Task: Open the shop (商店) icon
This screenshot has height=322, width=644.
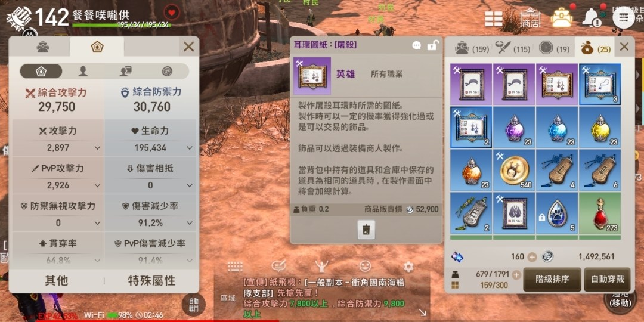Action: click(x=530, y=17)
